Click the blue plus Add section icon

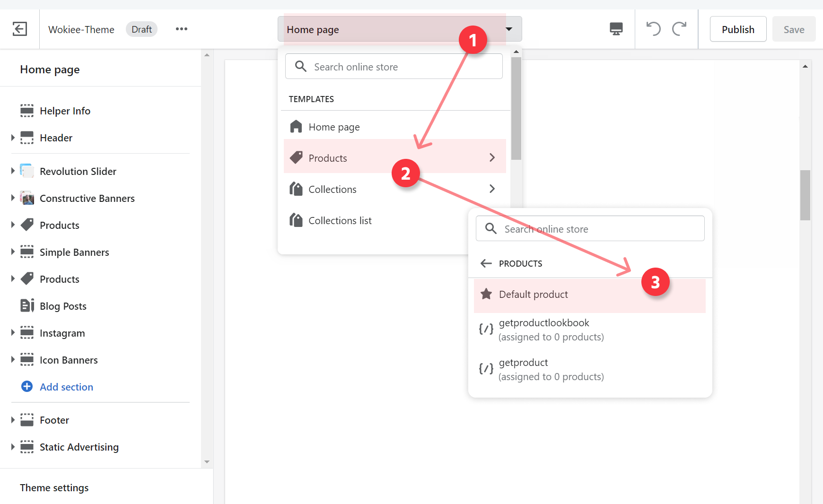click(27, 387)
